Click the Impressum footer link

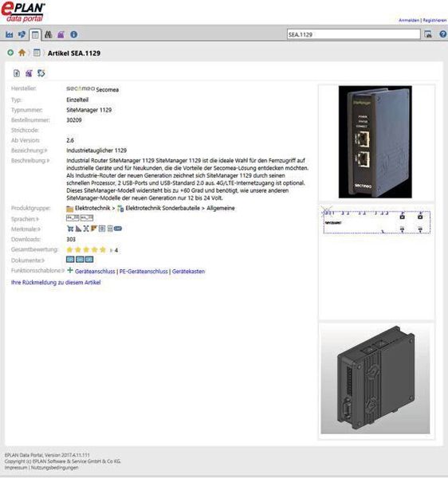(x=16, y=468)
